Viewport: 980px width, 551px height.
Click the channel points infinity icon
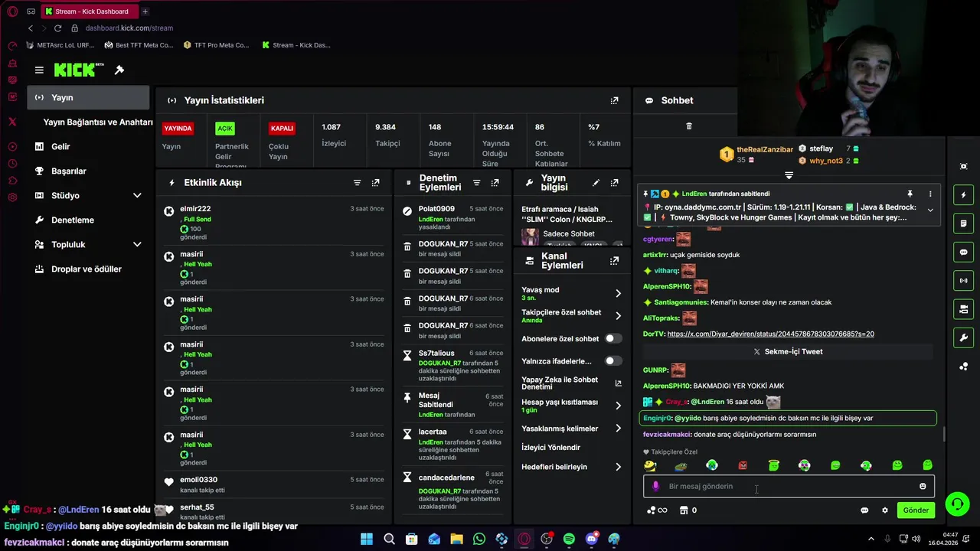(657, 510)
